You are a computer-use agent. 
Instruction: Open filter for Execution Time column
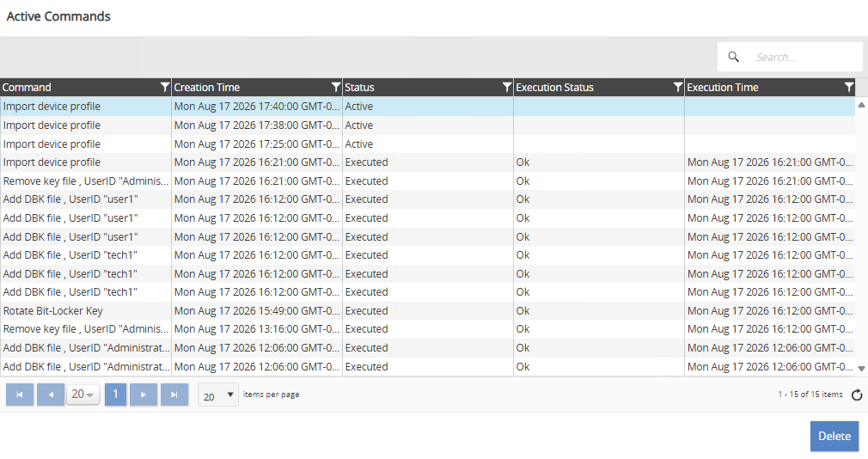(848, 87)
